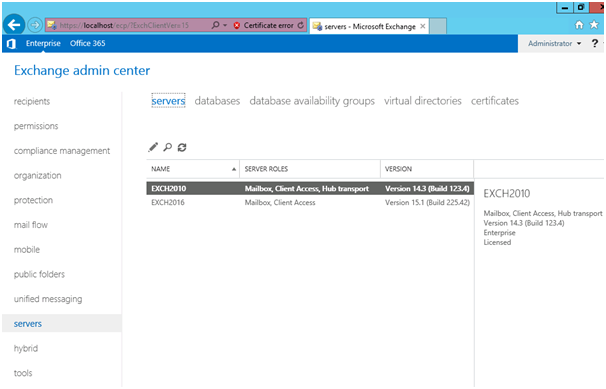Viewport: 606px width, 389px height.
Task: Click the Office logo icon
Action: click(x=11, y=44)
